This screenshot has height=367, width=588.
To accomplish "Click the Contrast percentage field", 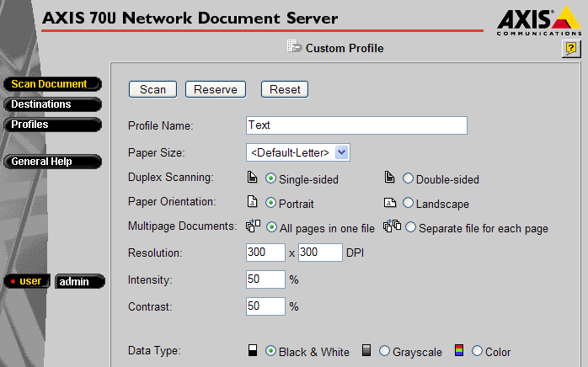I will [265, 306].
